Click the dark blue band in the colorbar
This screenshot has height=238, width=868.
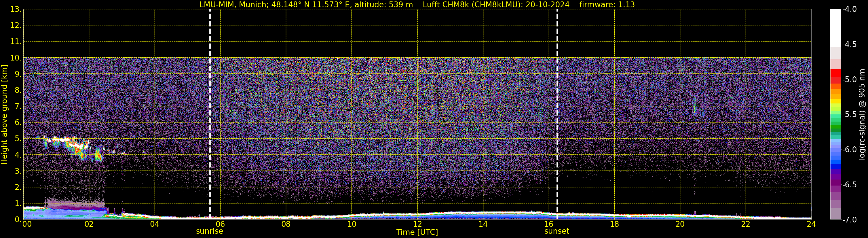(835, 166)
